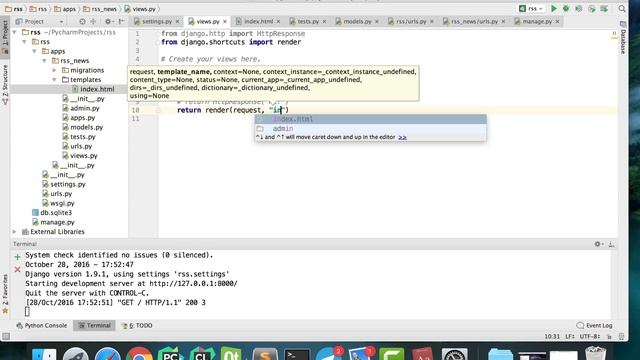Open the Search Everywhere magnifier icon
Screen dimensions: 640x360
pyautogui.click(x=622, y=9)
